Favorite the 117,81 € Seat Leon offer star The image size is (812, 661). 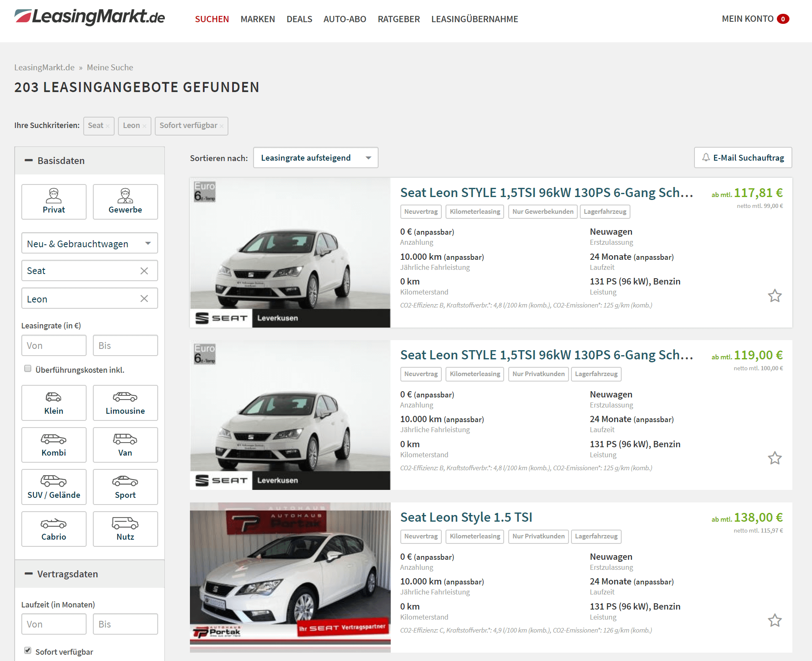pos(774,296)
